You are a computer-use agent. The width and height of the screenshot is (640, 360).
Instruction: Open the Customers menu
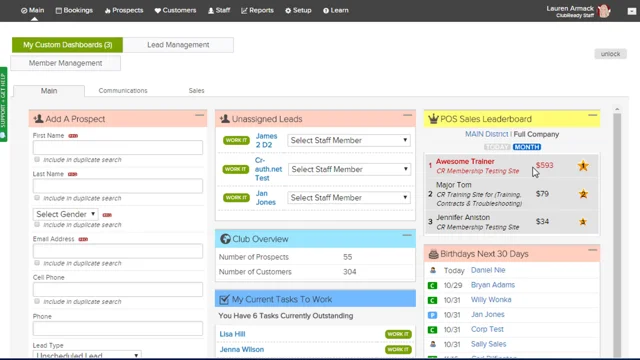[175, 11]
